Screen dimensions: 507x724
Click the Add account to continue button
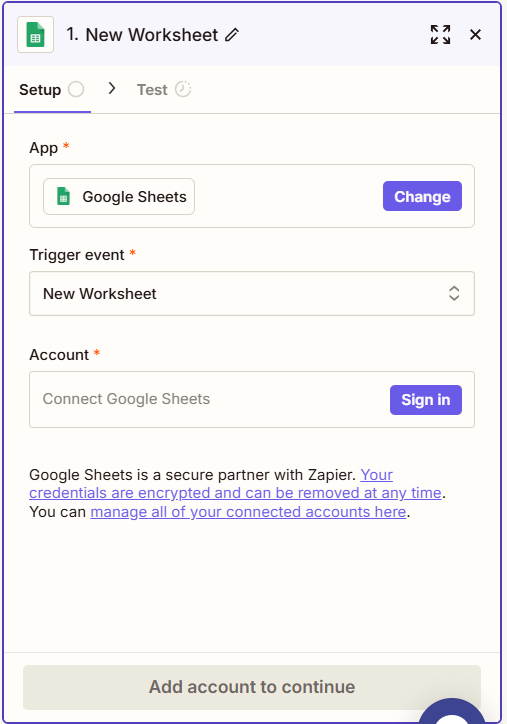click(252, 687)
